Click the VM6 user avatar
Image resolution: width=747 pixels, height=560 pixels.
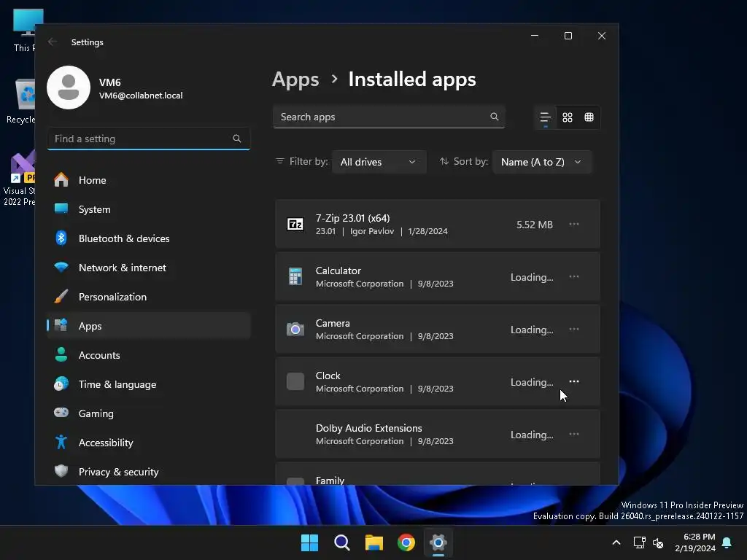coord(69,87)
